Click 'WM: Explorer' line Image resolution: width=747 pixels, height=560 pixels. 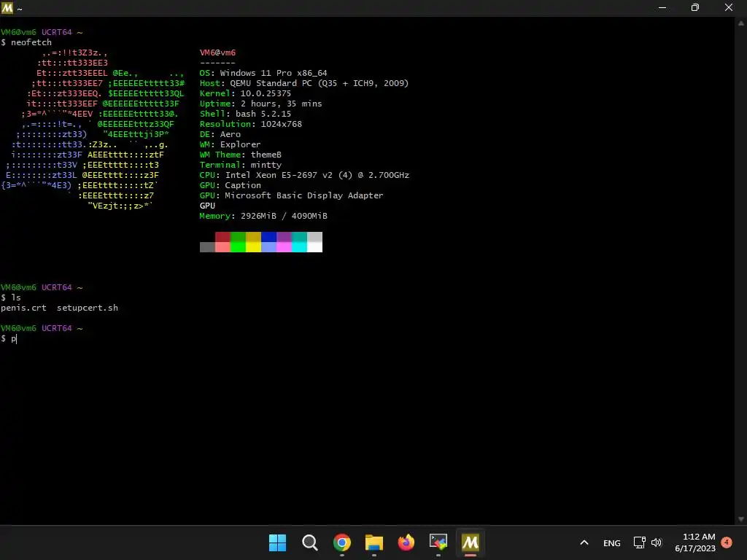tap(230, 144)
